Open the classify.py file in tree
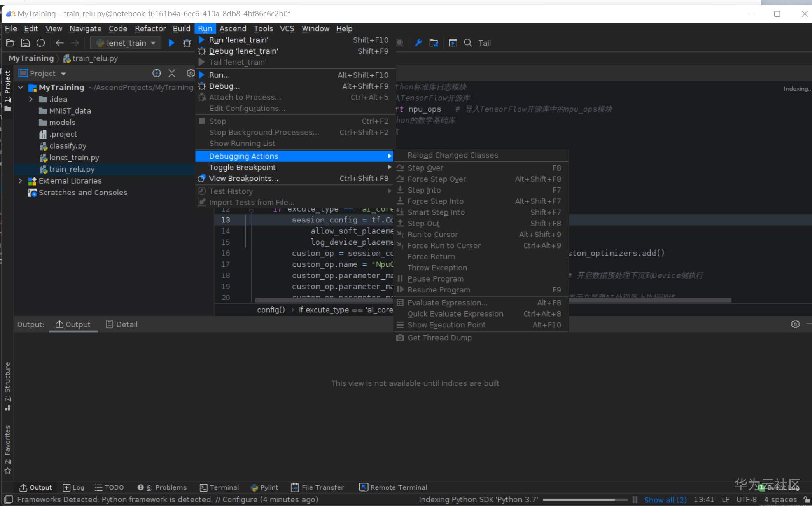Image resolution: width=812 pixels, height=506 pixels. (68, 146)
